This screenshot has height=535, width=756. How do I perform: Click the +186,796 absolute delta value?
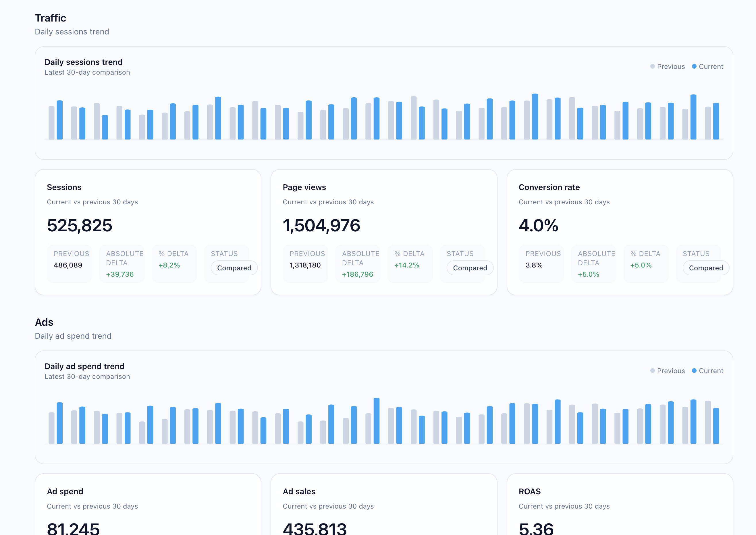tap(357, 274)
